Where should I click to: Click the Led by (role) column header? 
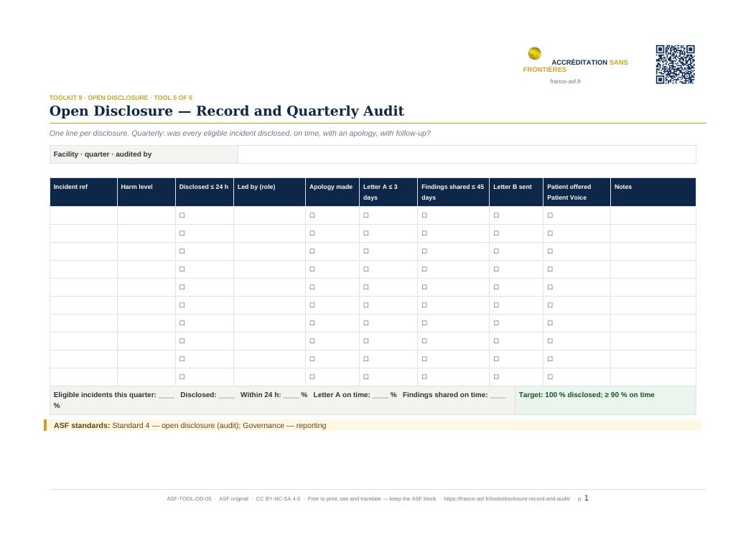[269, 192]
